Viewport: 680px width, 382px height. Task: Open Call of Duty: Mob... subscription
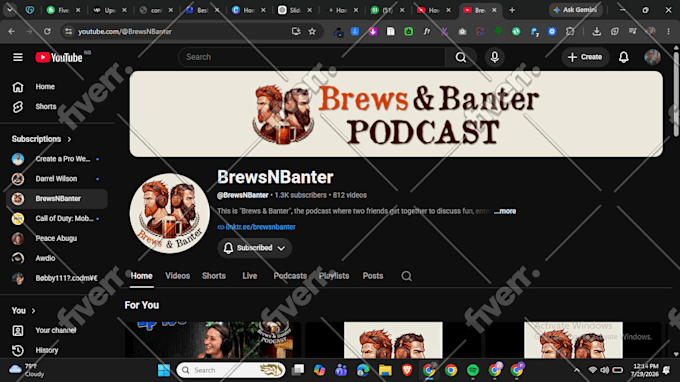[x=56, y=219]
